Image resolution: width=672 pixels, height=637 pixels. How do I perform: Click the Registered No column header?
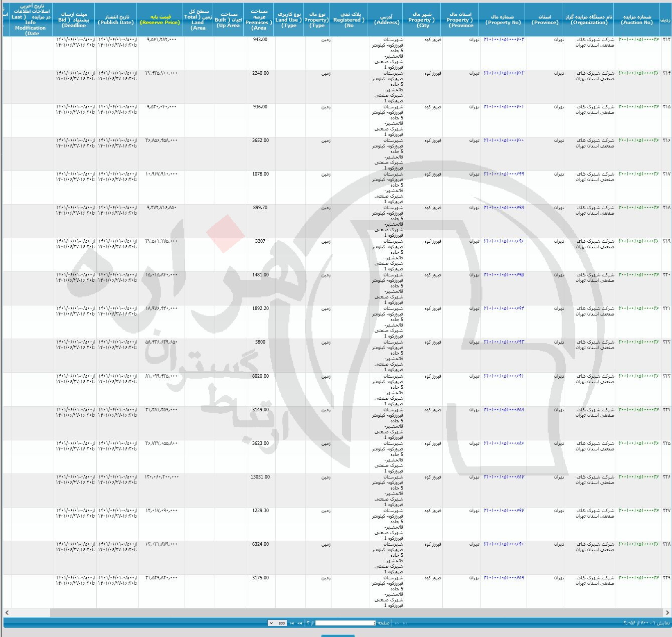tap(349, 20)
